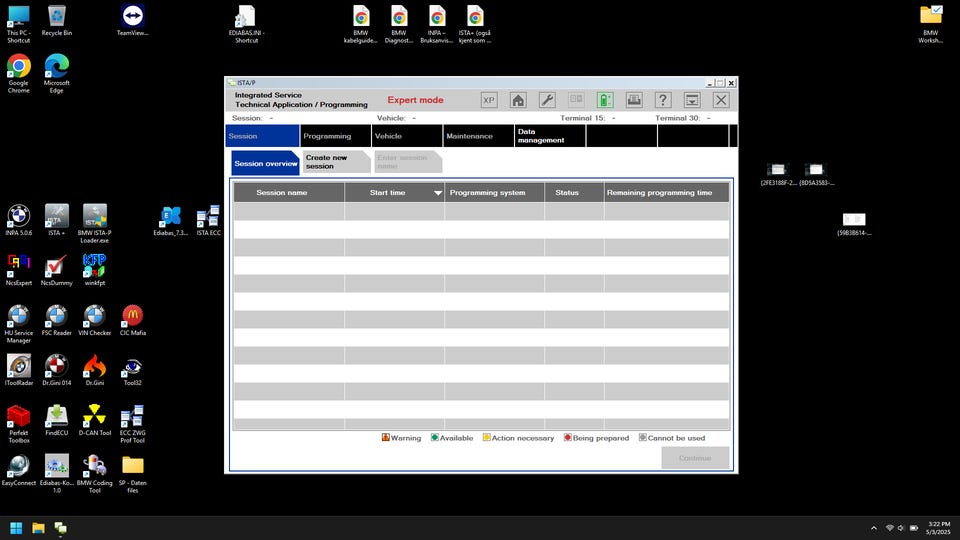Launch Tool32 desktop icon
This screenshot has height=540, width=960.
click(132, 370)
